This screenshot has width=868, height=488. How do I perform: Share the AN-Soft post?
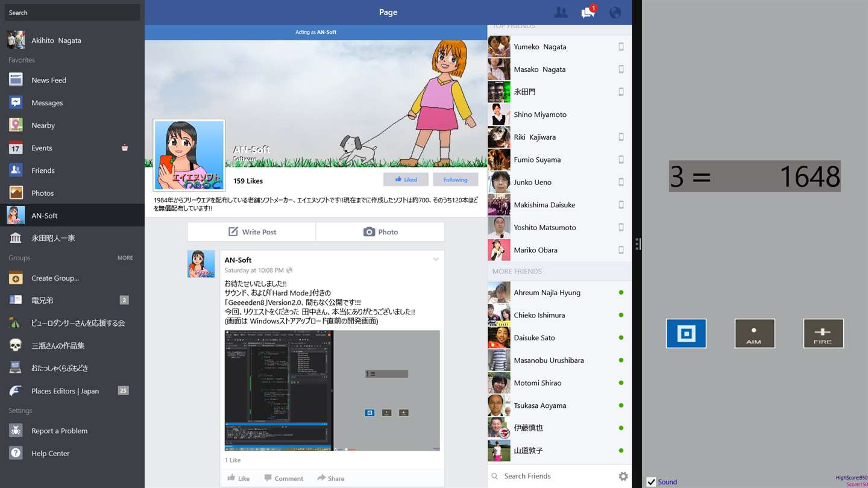click(x=331, y=478)
